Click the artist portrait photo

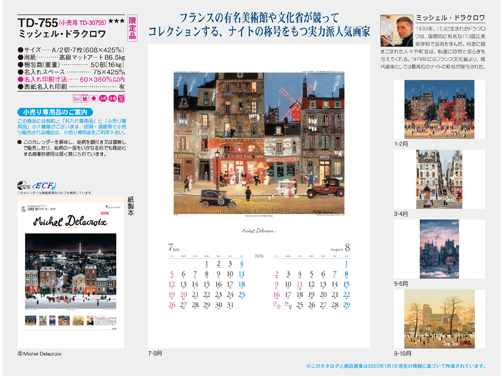(397, 30)
